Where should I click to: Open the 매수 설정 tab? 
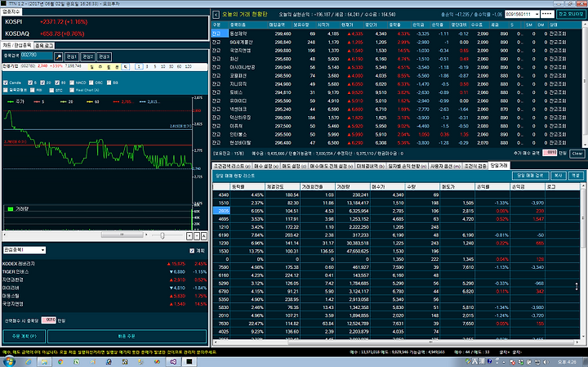point(266,166)
